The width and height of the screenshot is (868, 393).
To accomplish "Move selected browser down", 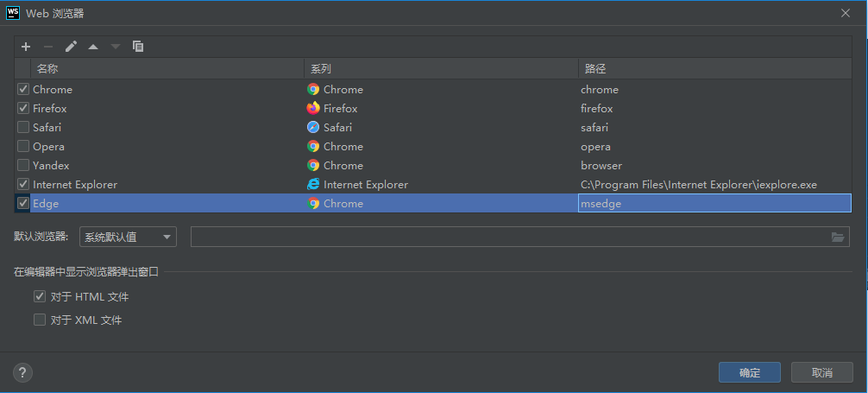I will pos(115,47).
